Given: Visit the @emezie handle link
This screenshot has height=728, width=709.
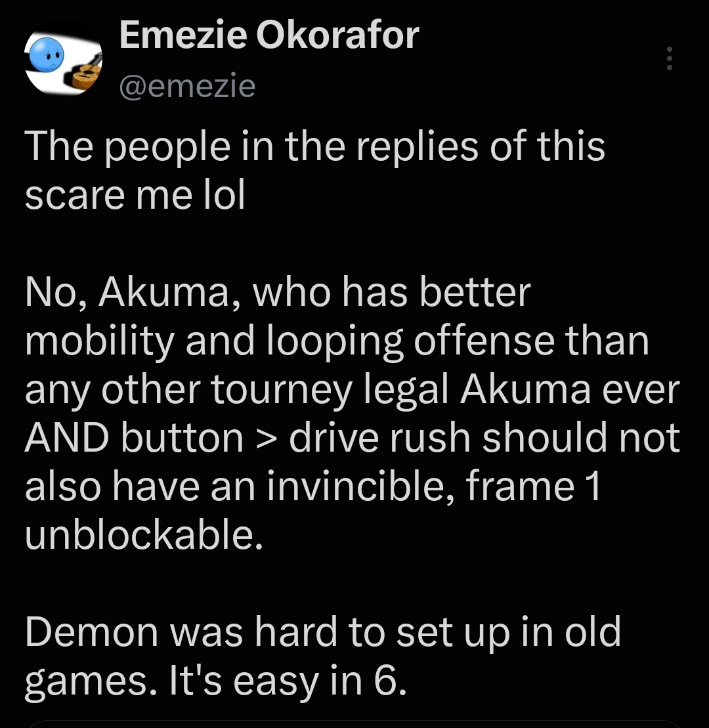Looking at the screenshot, I should click(187, 87).
